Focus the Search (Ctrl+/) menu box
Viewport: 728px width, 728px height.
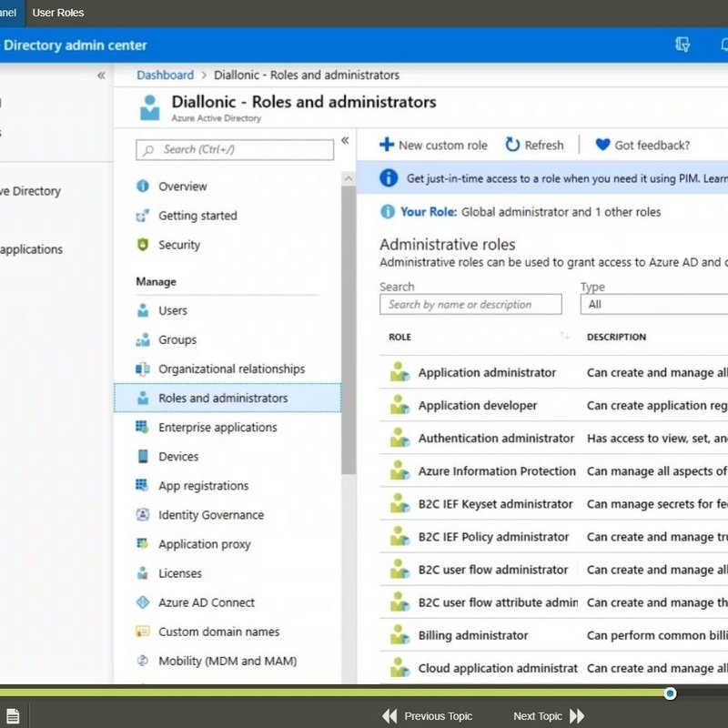point(235,149)
